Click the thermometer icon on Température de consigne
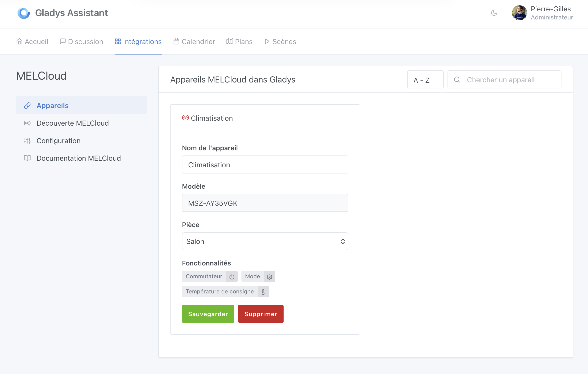The height and width of the screenshot is (374, 588). coord(263,292)
